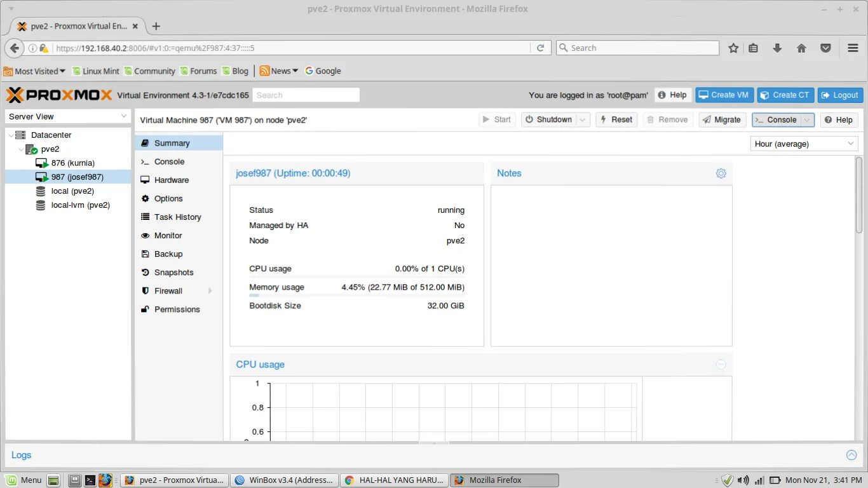
Task: Open the Task History tab
Action: 179,217
